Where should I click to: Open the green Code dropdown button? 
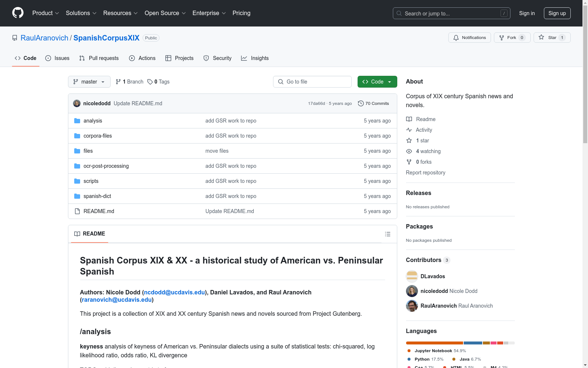tap(377, 82)
